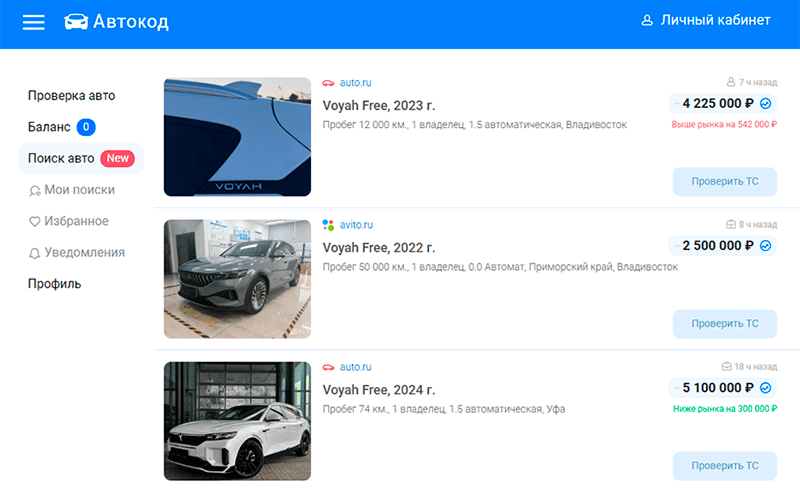Open Баланс in sidebar
Screen dimensions: 800x500
[x=49, y=127]
